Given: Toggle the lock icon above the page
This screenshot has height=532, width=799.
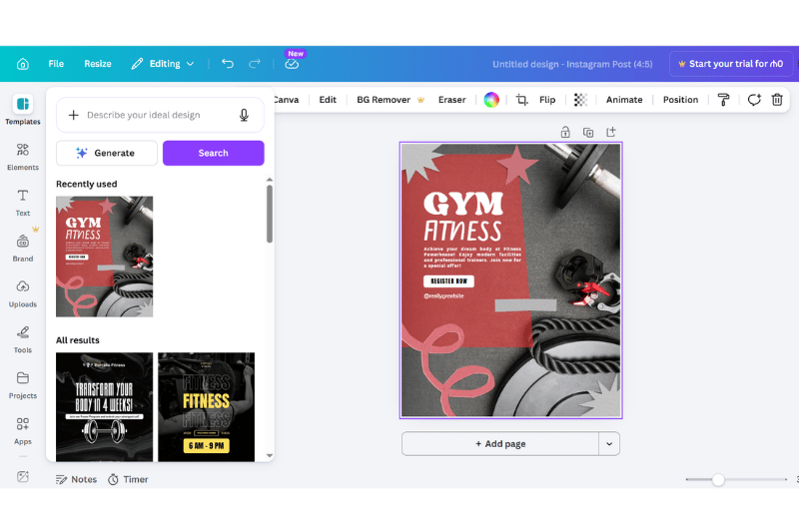Looking at the screenshot, I should click(x=565, y=132).
